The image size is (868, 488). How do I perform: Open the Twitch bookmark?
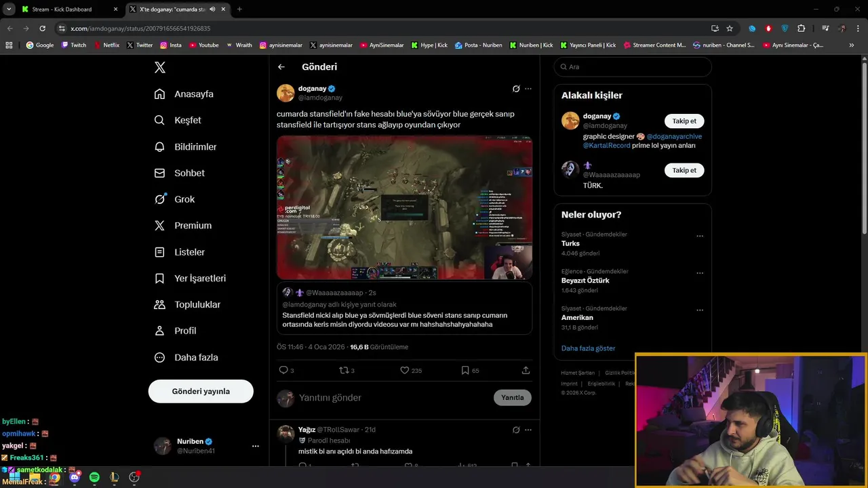(74, 45)
